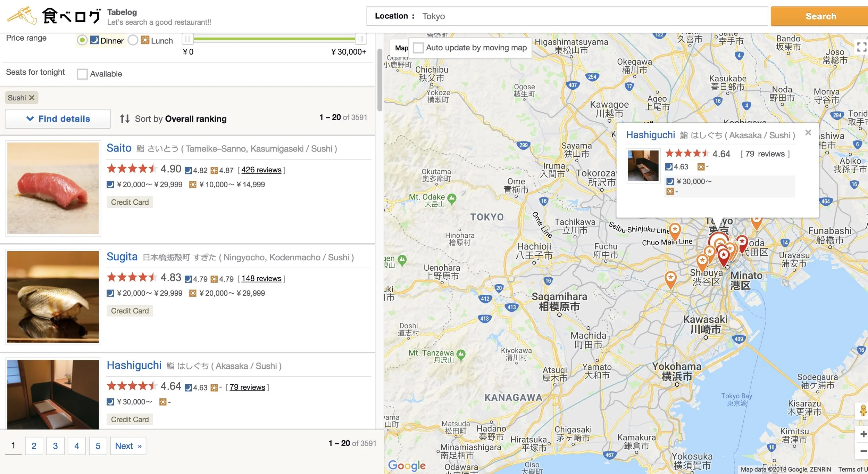Click the results list vertical scrollbar

point(380,80)
